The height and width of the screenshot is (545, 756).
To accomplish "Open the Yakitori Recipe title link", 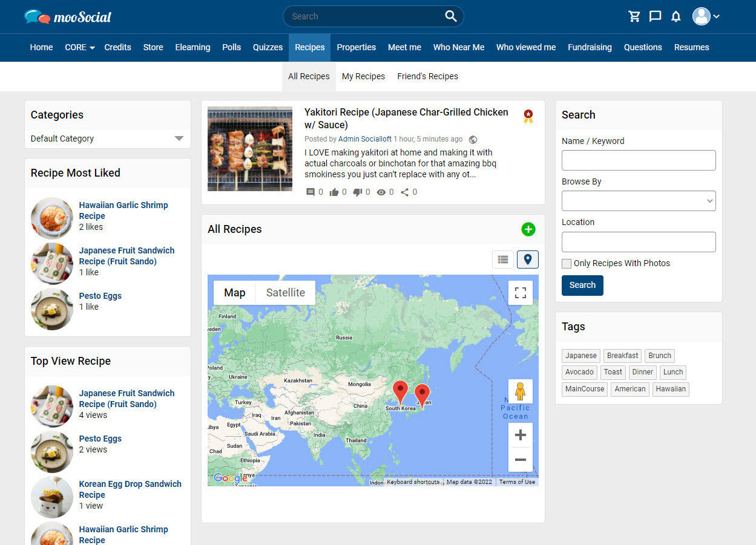I will point(406,119).
